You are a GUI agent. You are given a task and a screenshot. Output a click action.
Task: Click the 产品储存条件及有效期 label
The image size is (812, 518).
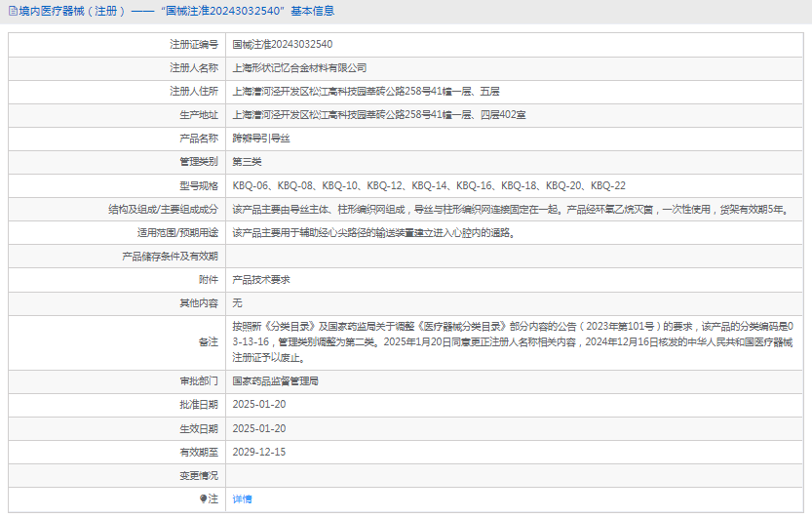pos(171,257)
